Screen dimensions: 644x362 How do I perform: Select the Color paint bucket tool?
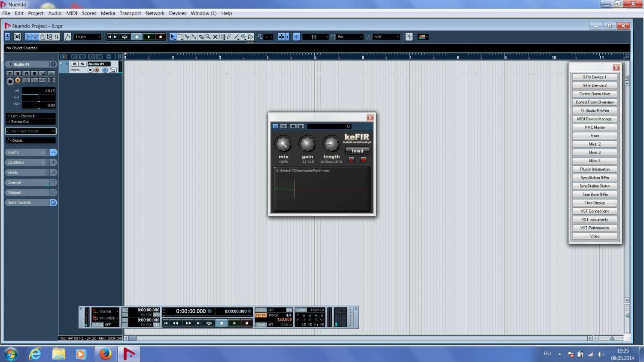tap(251, 37)
